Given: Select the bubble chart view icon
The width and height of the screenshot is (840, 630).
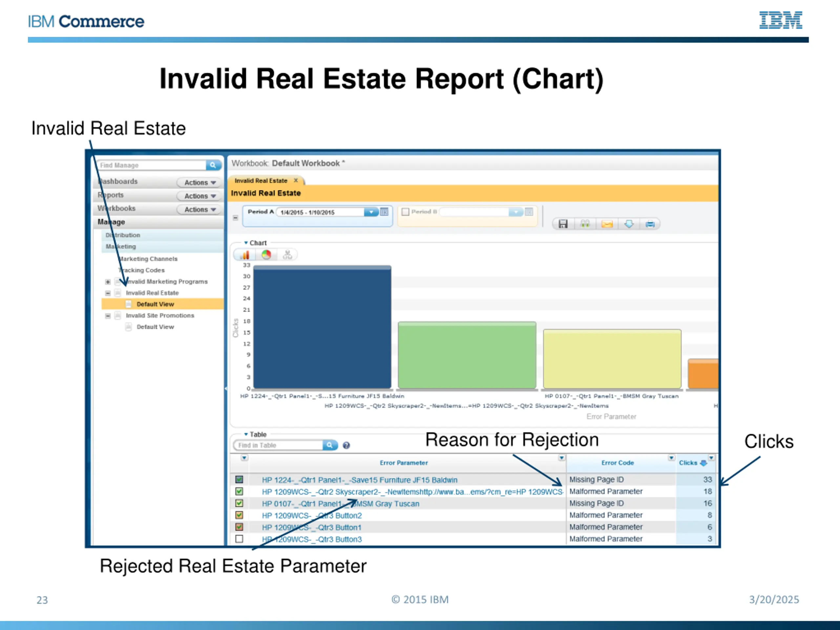Looking at the screenshot, I should pos(287,254).
